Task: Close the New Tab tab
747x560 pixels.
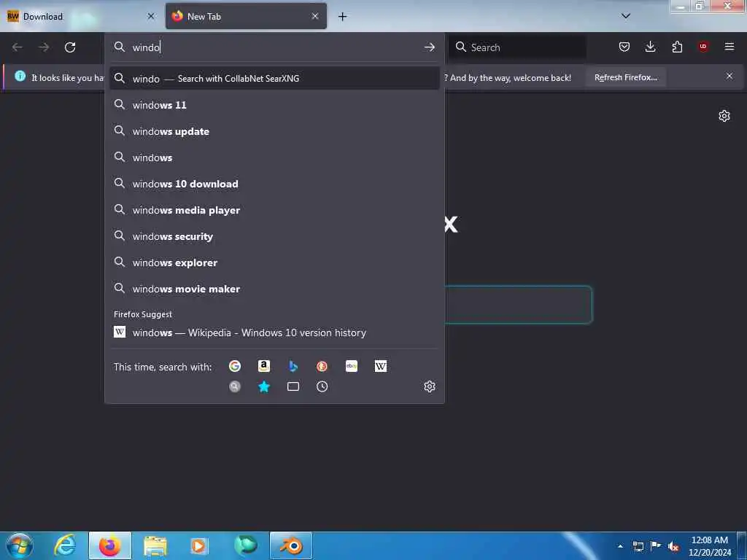Action: click(x=315, y=16)
